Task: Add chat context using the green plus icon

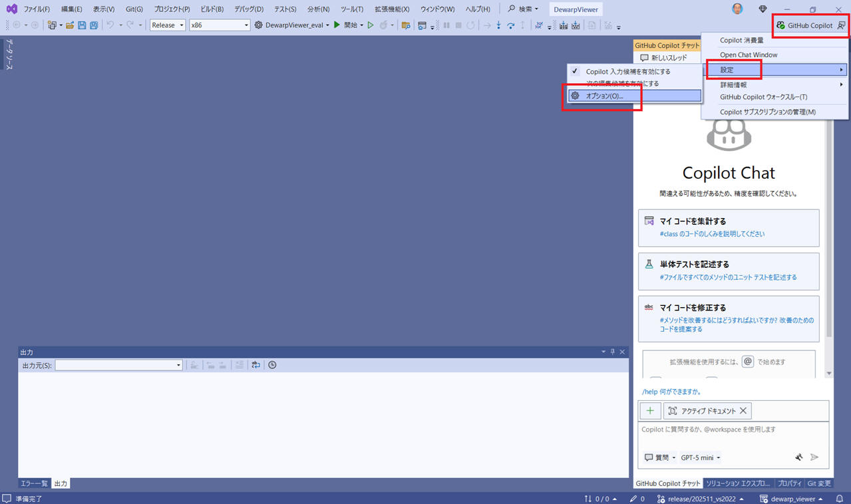Action: [650, 410]
